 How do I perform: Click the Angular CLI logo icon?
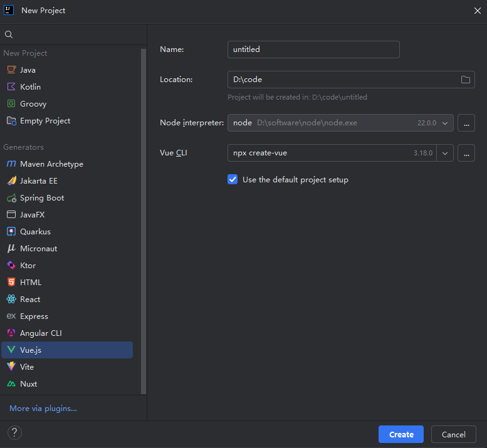pos(11,333)
